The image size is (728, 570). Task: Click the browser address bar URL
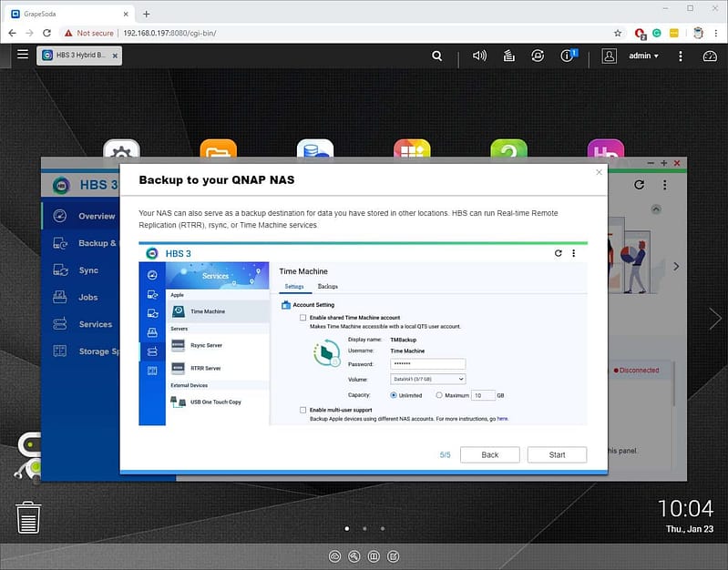point(169,33)
